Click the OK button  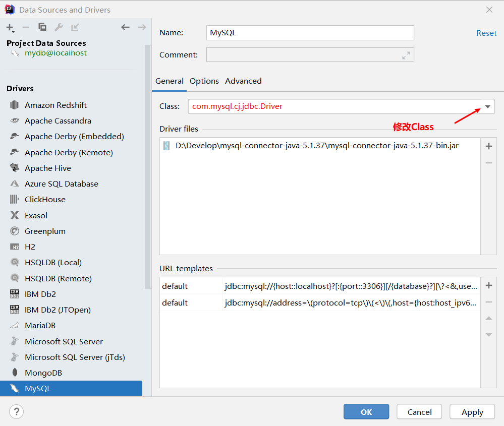(x=366, y=411)
